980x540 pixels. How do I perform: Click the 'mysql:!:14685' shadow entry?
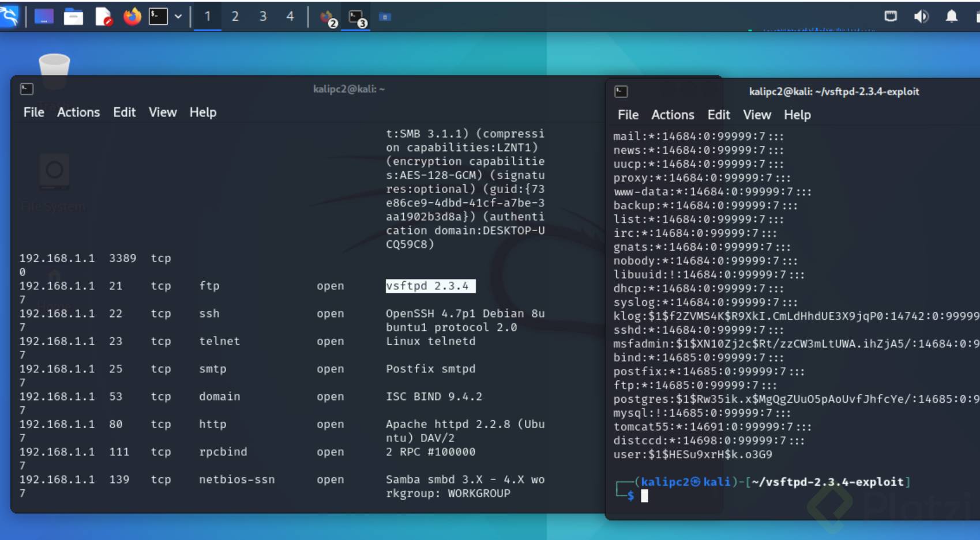click(x=702, y=413)
